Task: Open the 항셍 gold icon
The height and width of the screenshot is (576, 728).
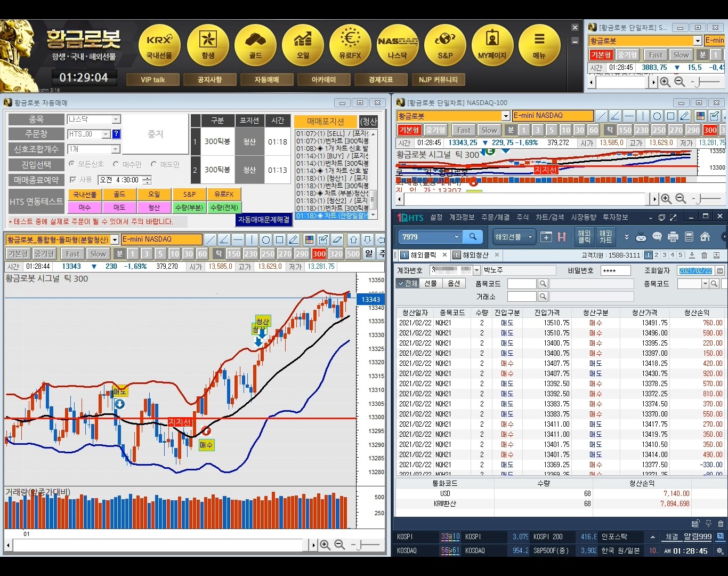Action: tap(207, 46)
